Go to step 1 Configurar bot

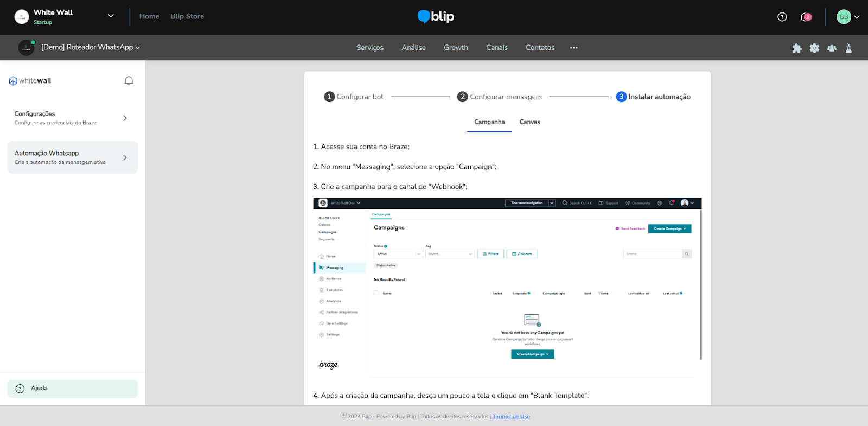[354, 97]
